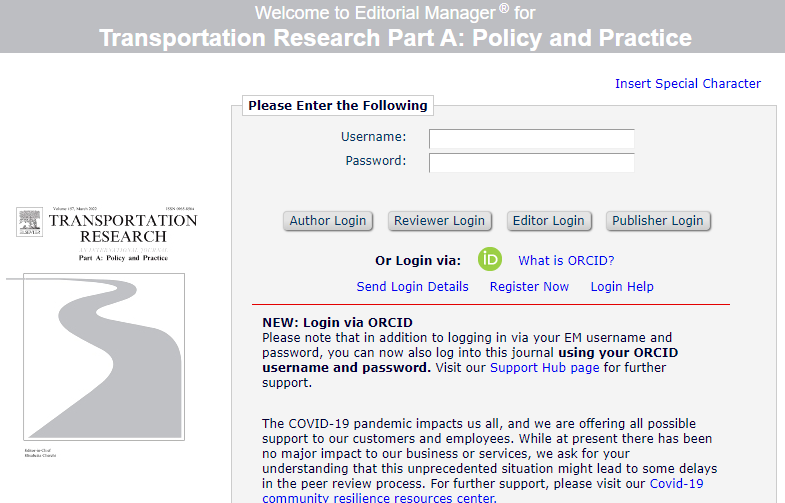
Task: Click the page header journal title
Action: tap(395, 39)
